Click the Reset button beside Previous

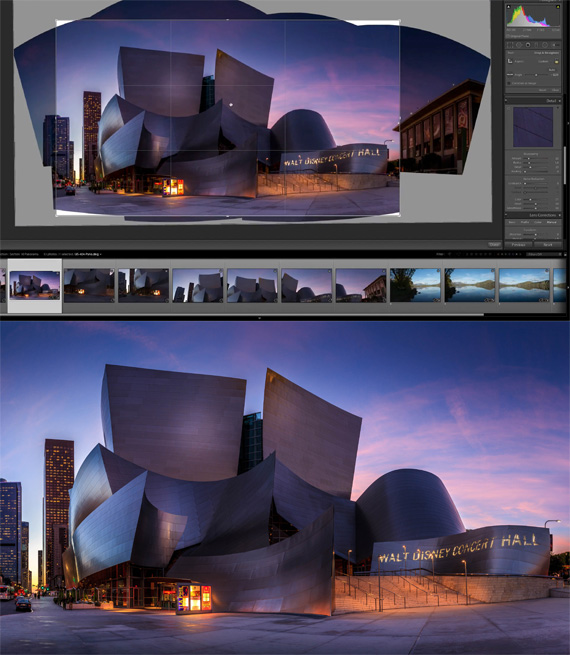point(548,245)
